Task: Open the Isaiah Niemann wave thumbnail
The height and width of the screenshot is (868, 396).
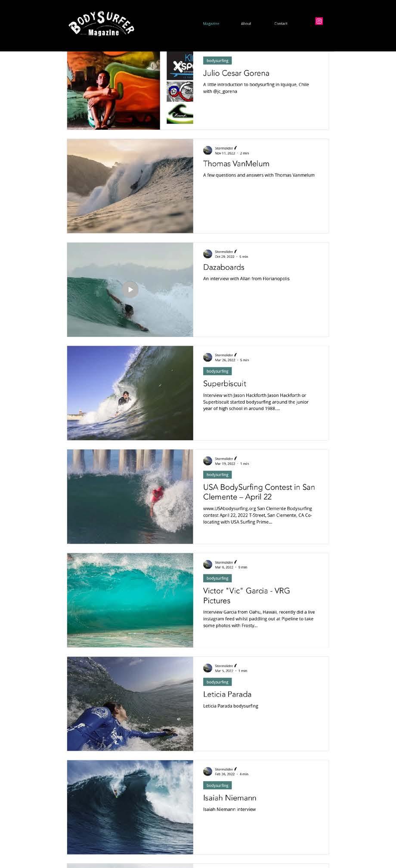Action: pos(130,807)
